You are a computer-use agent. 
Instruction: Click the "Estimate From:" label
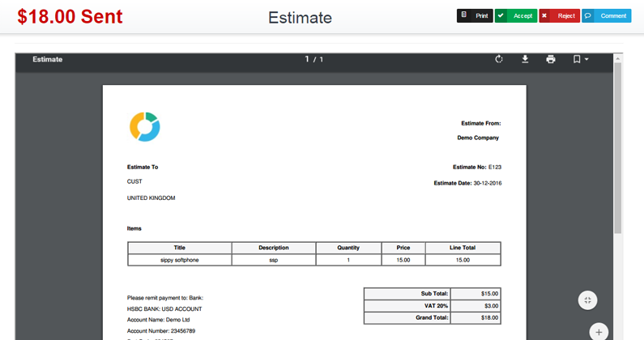tap(481, 123)
